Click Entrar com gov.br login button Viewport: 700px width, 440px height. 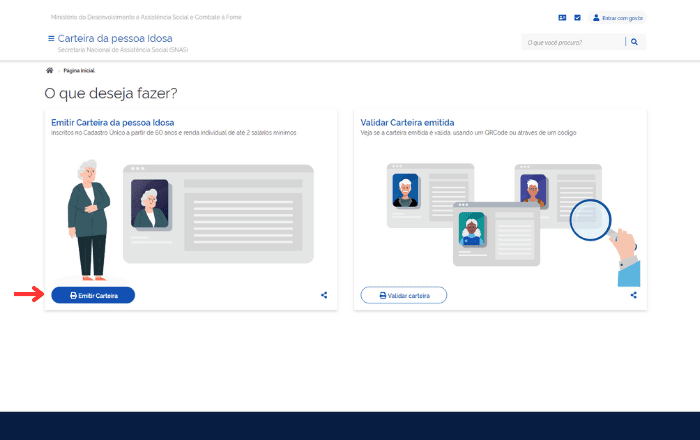pyautogui.click(x=618, y=17)
